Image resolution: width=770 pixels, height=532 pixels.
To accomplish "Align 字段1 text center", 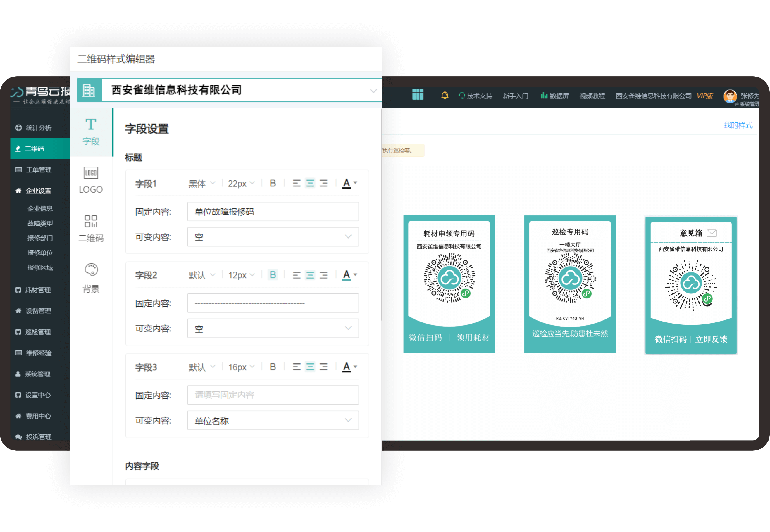I will (x=310, y=183).
